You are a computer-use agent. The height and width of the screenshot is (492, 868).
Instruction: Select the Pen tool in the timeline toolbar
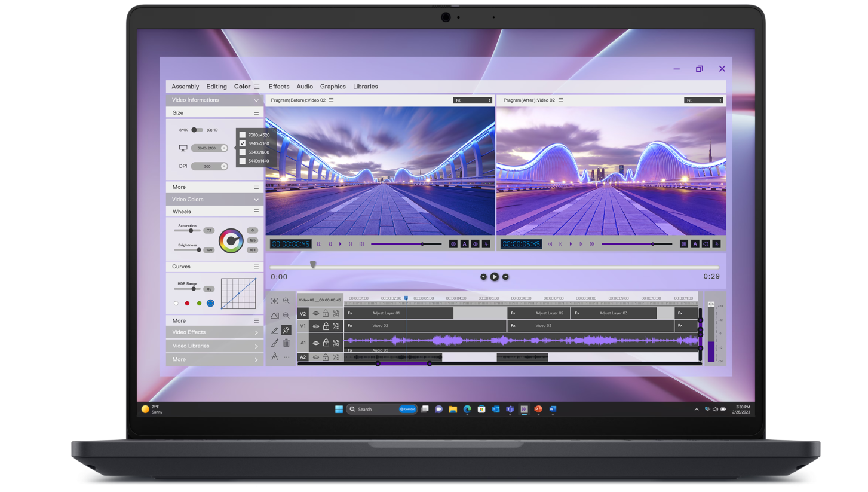click(275, 329)
